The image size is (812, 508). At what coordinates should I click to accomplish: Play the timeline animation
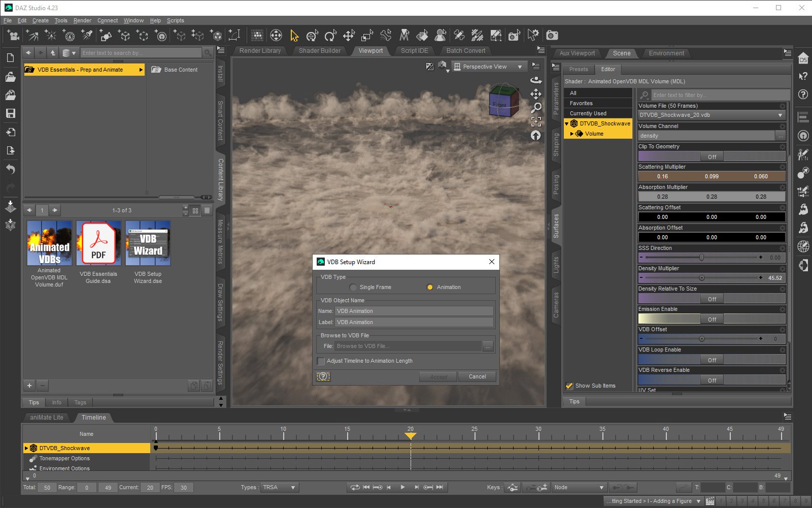pos(402,487)
